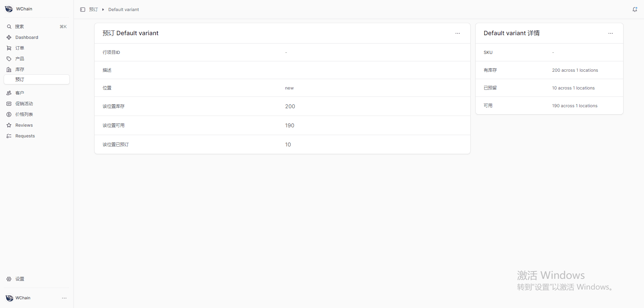644x308 pixels.
Task: Open actions menu for Default variant 详情 card
Action: [x=610, y=33]
